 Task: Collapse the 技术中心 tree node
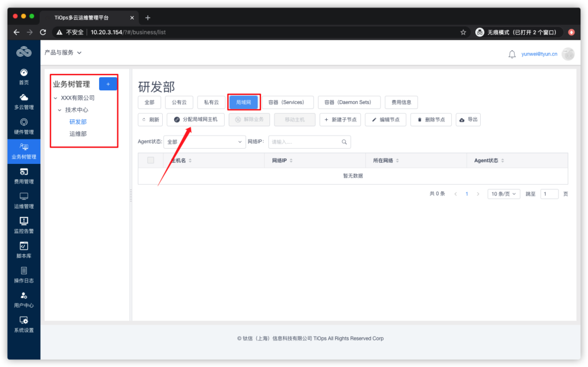[60, 109]
